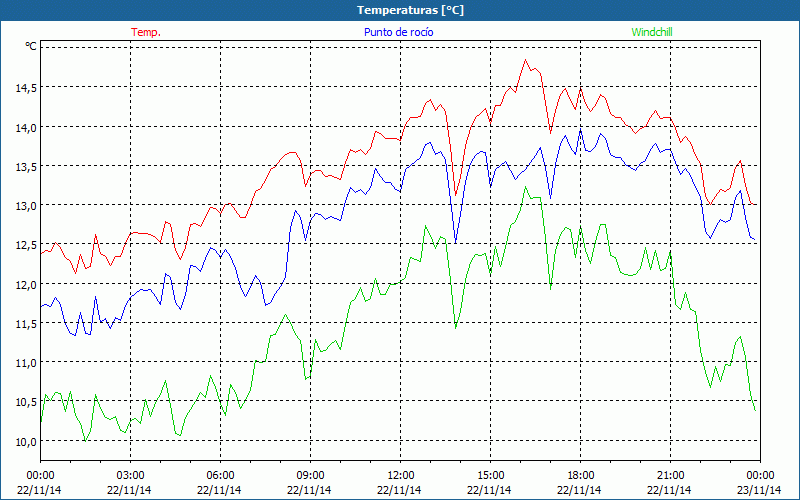Click the 23/11/14 date label
The height and width of the screenshot is (500, 800).
click(759, 490)
